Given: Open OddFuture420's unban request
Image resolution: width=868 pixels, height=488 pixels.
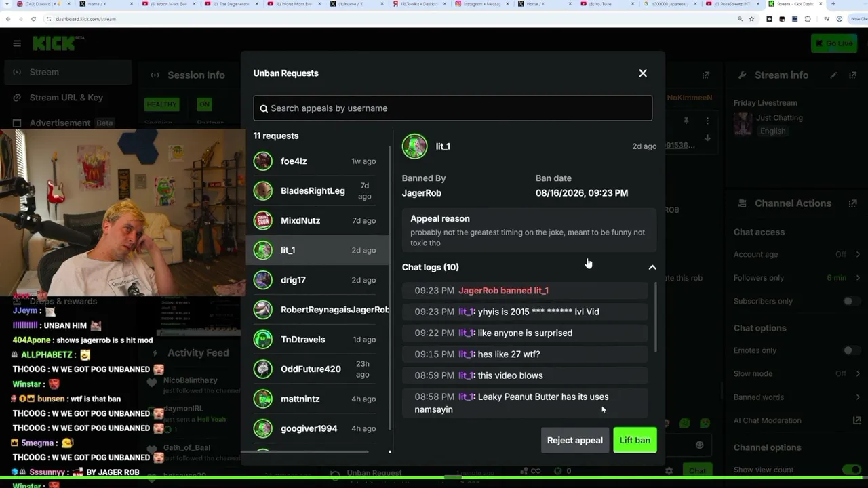Looking at the screenshot, I should click(317, 369).
